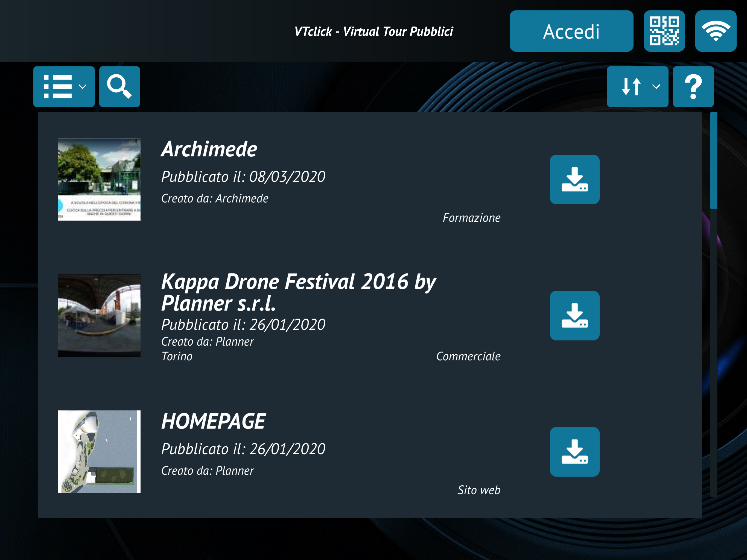This screenshot has height=560, width=747.
Task: Click 'Creato da: Archimede' text
Action: (215, 198)
